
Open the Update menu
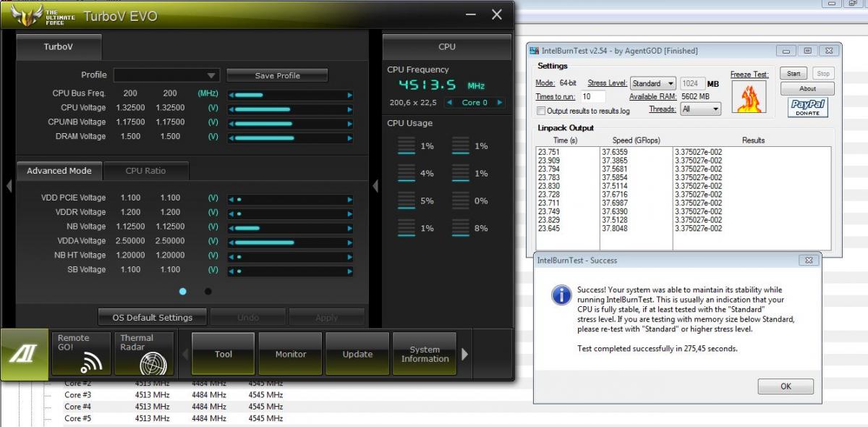[x=357, y=354]
